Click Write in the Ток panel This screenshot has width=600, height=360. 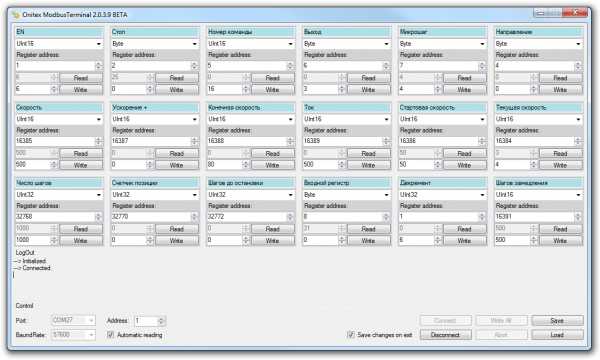tap(369, 165)
